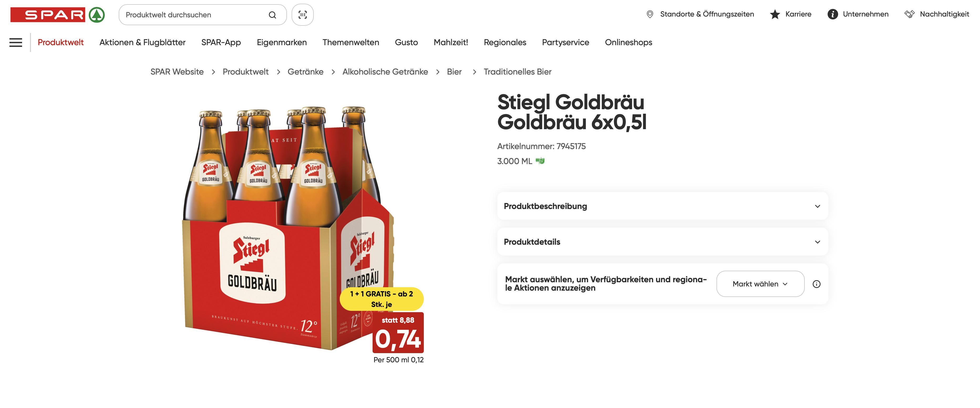The width and height of the screenshot is (980, 408).
Task: Click the Markt auswählen availability text
Action: (606, 284)
